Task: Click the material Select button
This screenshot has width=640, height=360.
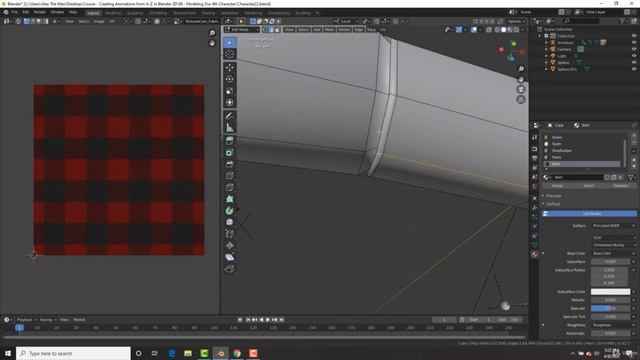Action: click(589, 186)
